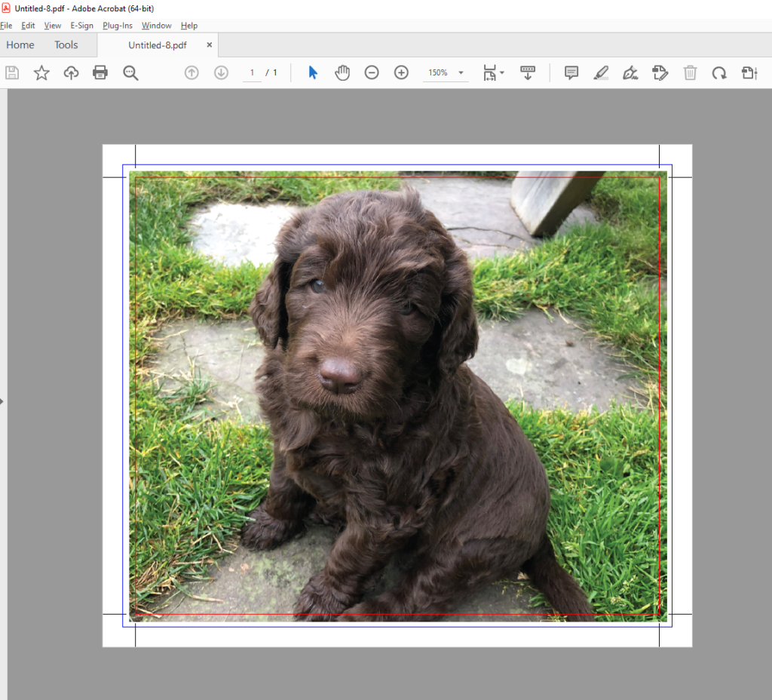Rotate the page with rotate icon

[719, 72]
